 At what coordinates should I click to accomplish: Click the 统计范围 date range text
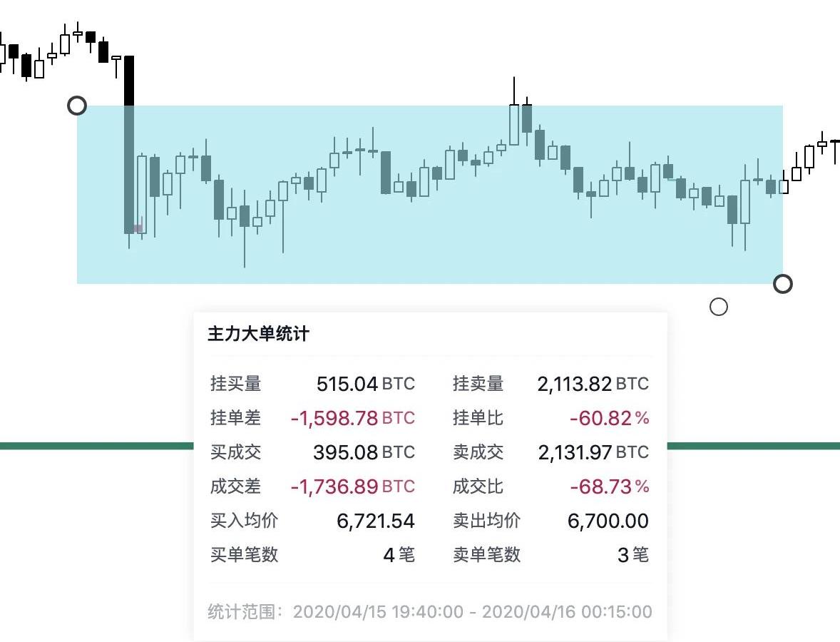coord(472,612)
